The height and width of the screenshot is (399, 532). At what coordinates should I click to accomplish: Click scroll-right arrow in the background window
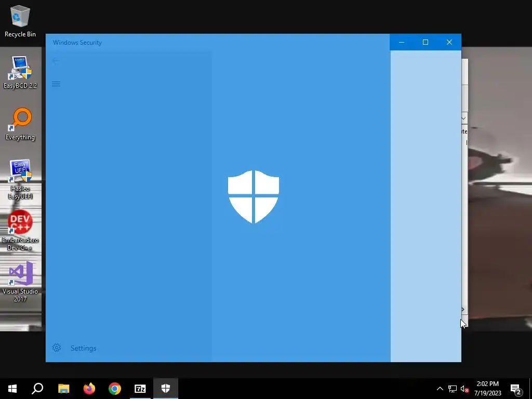(463, 309)
